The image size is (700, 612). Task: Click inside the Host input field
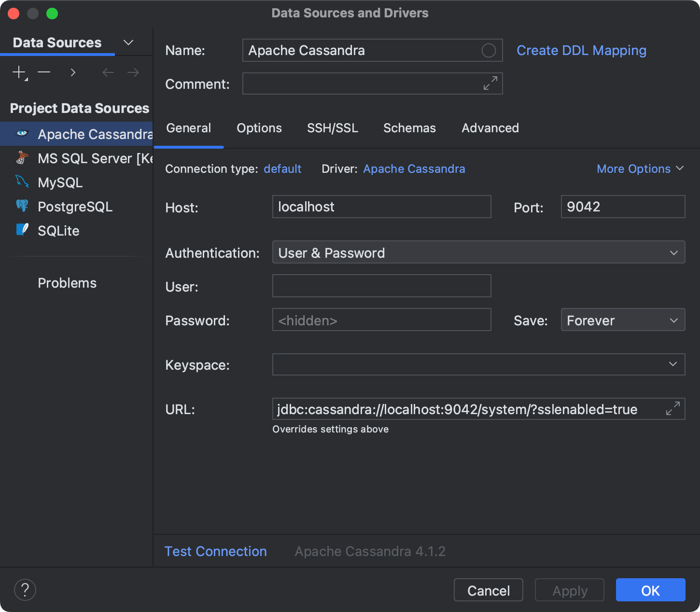pyautogui.click(x=381, y=207)
